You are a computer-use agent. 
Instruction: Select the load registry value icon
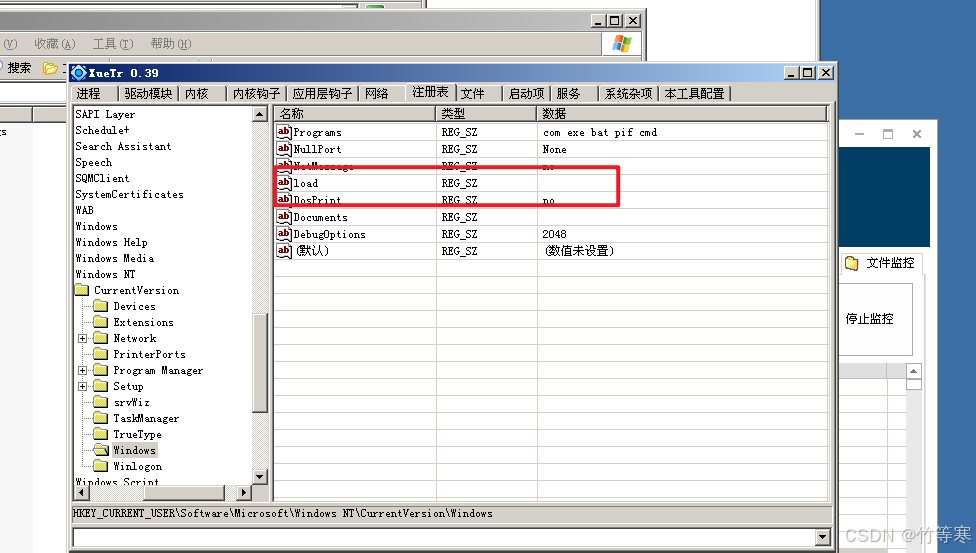pos(284,183)
